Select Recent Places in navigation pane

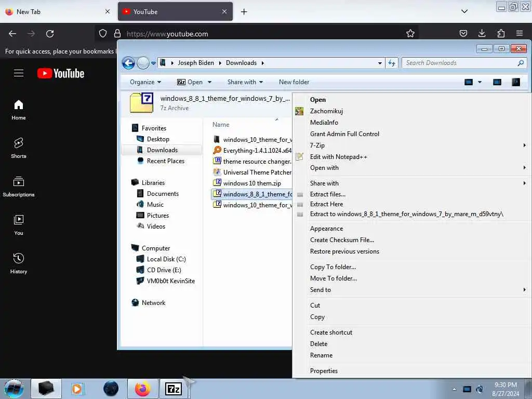click(x=166, y=161)
